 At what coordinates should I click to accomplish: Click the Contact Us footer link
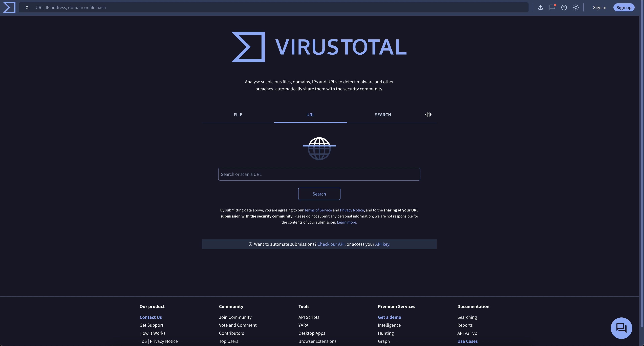tap(151, 317)
